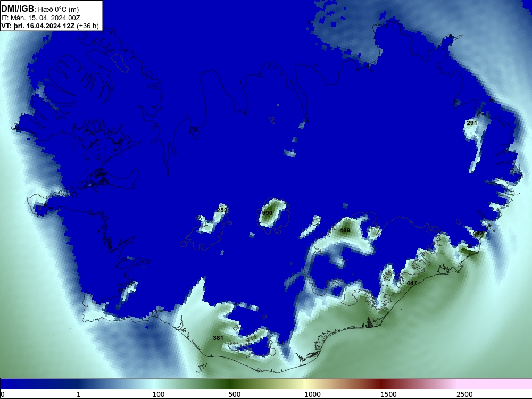Click the 590 freezing level label
This screenshot has width=532, height=399.
268,213
